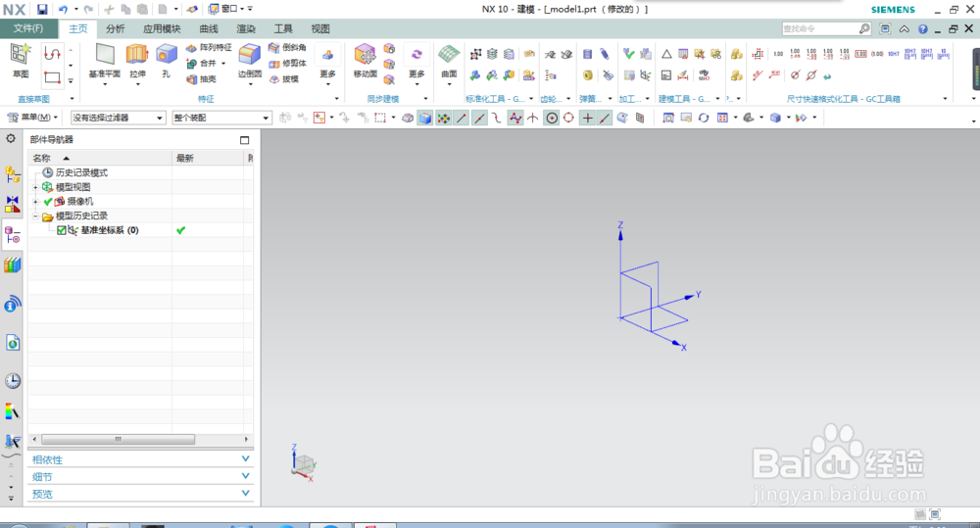The width and height of the screenshot is (980, 528).
Task: Apply Chamfer (倒斜角)
Action: pos(287,47)
